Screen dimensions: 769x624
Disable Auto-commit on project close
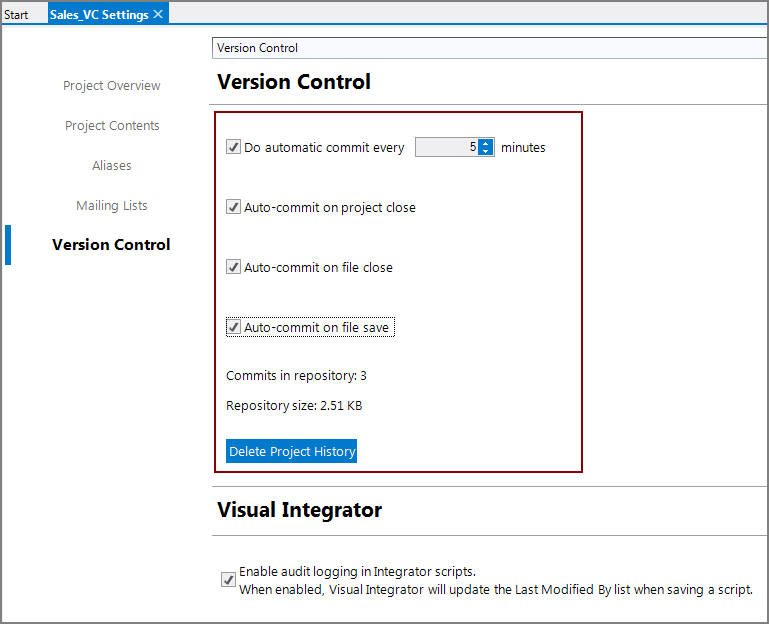(x=234, y=207)
